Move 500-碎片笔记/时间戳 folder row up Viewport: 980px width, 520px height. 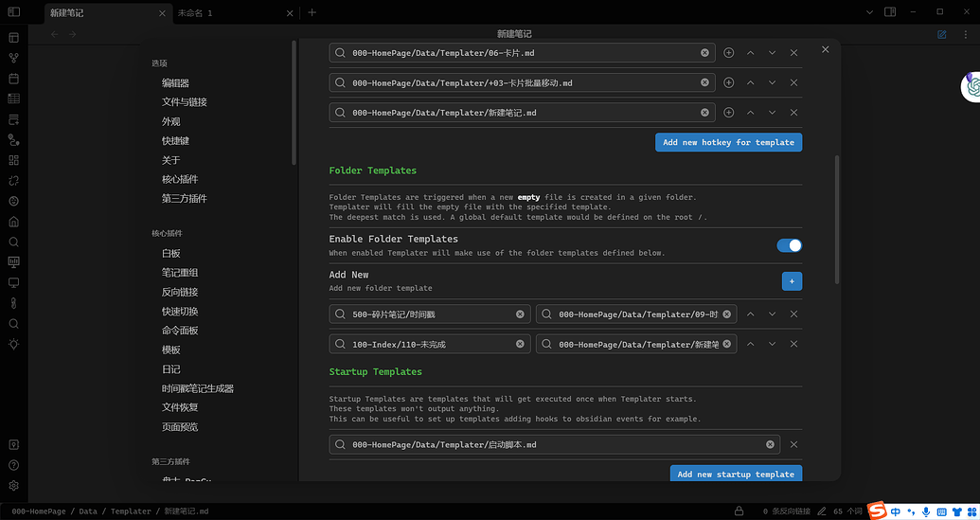tap(751, 314)
